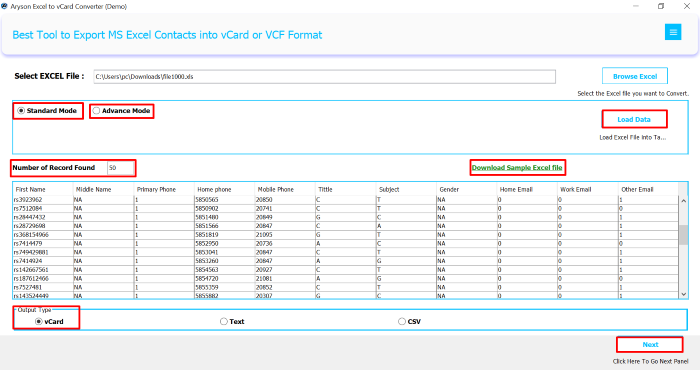Click the Number of Record Found field
The width and height of the screenshot is (700, 370).
[x=121, y=168]
